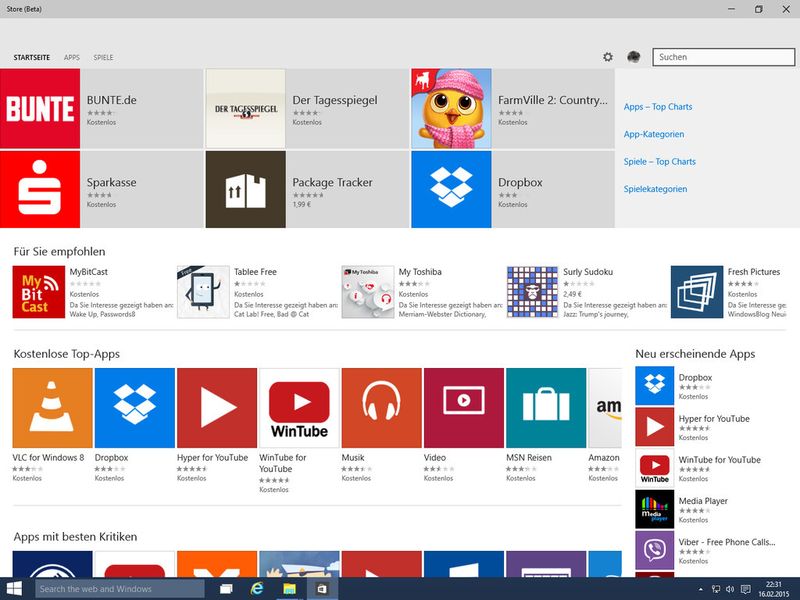Open Neu erscheinende Apps section heading
The width and height of the screenshot is (800, 600).
[x=695, y=354]
